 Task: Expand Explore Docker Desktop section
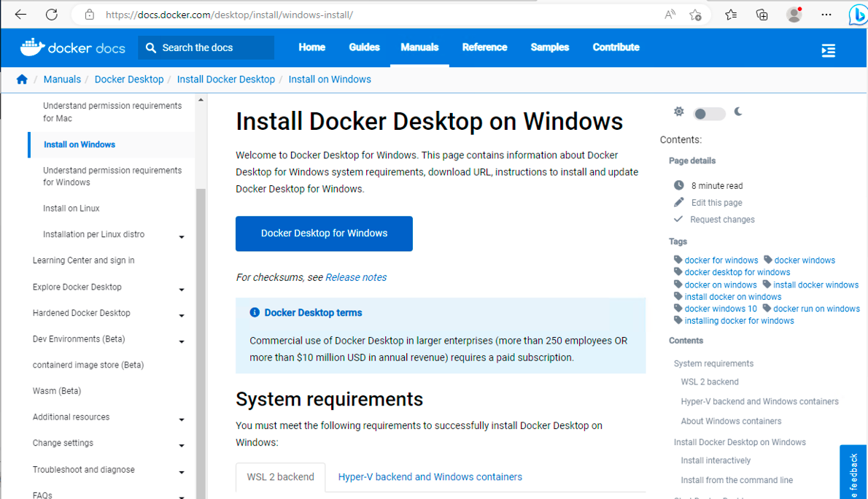click(x=182, y=290)
